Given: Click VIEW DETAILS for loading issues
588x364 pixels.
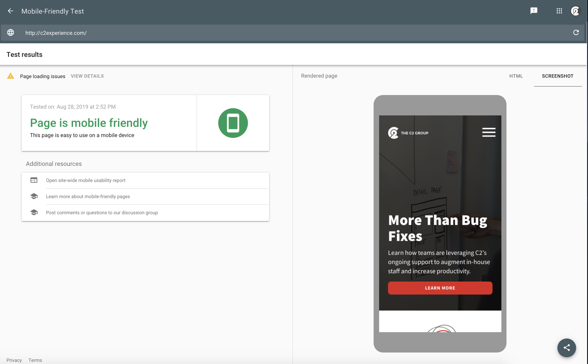Looking at the screenshot, I should click(87, 76).
